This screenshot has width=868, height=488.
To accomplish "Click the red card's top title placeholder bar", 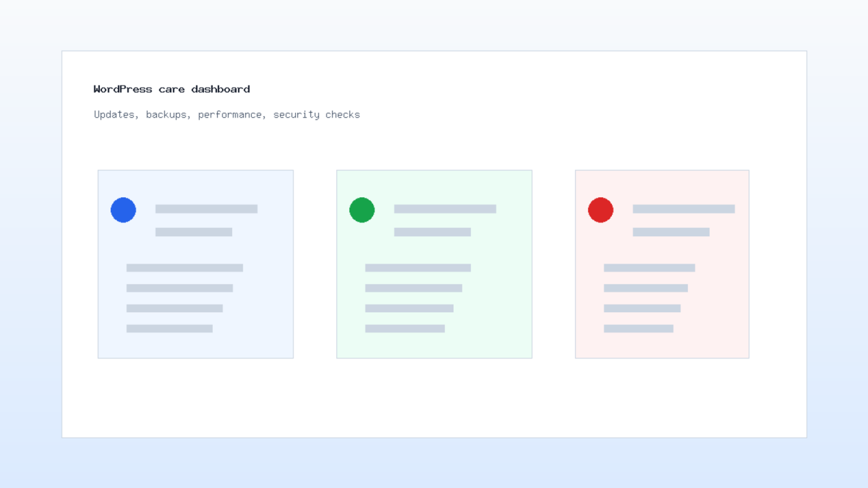I will (x=684, y=209).
